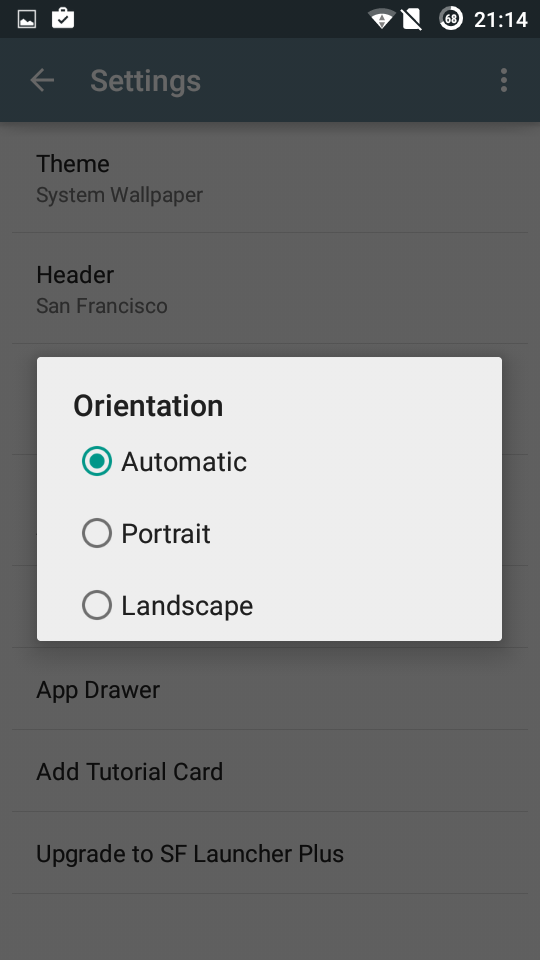Select the Automatic orientation radio button
Viewport: 540px width, 960px height.
click(x=97, y=462)
